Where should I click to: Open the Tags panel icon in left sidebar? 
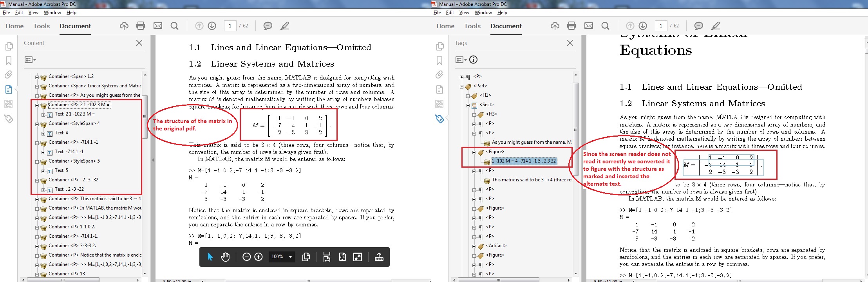(9, 119)
